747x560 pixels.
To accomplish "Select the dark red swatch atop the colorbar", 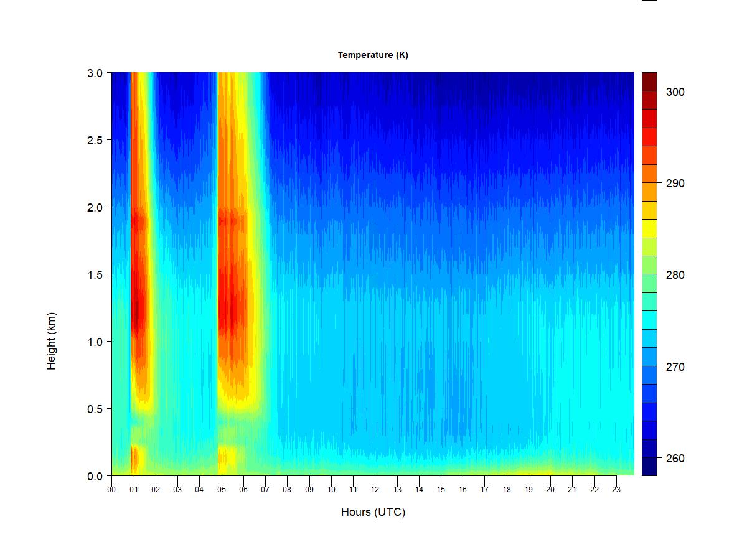I will 649,81.
